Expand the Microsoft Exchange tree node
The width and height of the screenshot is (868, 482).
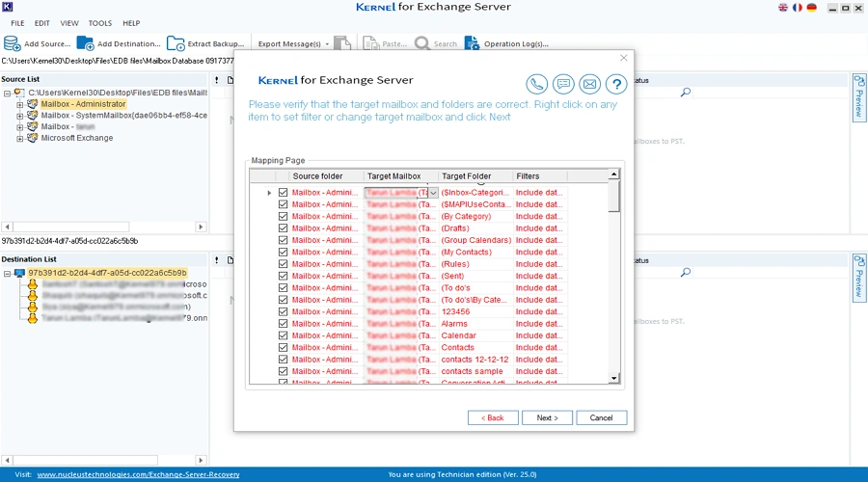20,139
